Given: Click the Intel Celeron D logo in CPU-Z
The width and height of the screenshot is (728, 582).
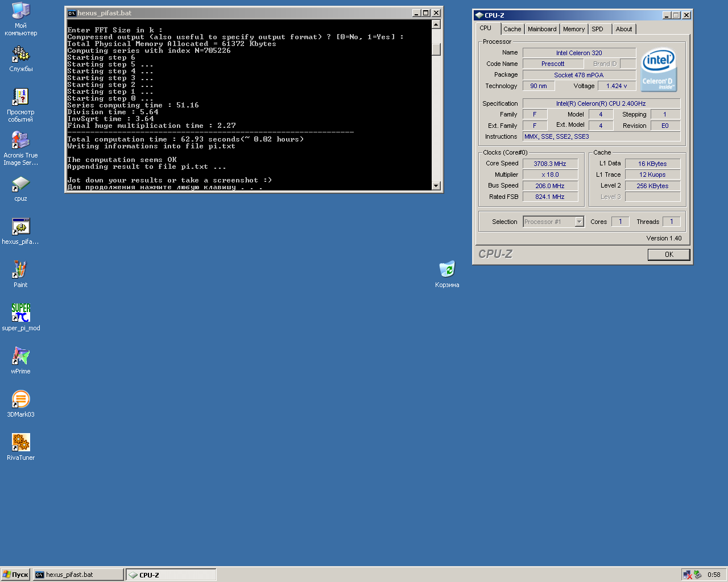Looking at the screenshot, I should [658, 70].
